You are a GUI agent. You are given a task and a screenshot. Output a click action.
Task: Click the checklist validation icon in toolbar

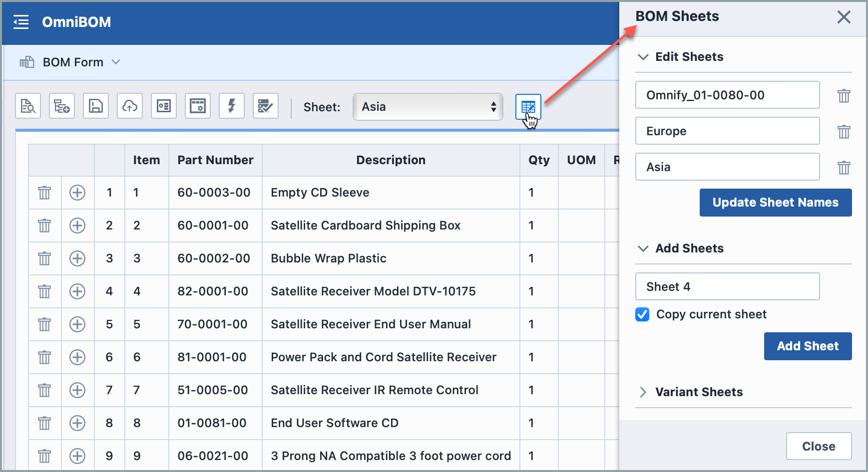266,106
